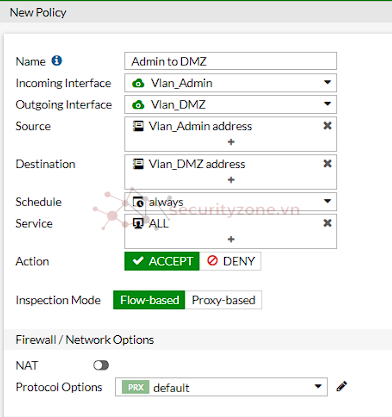Image resolution: width=392 pixels, height=417 pixels.
Task: Click the Vlan_Admin interface icon
Action: tap(138, 83)
